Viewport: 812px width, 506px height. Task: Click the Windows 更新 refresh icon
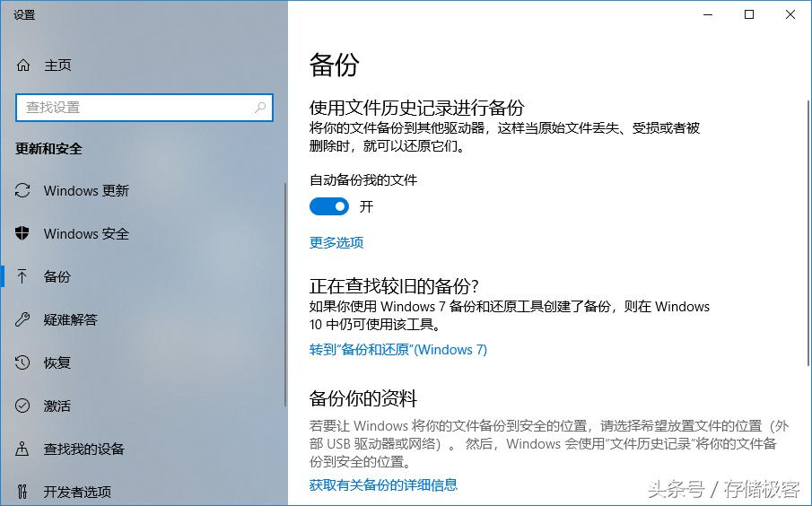point(23,190)
